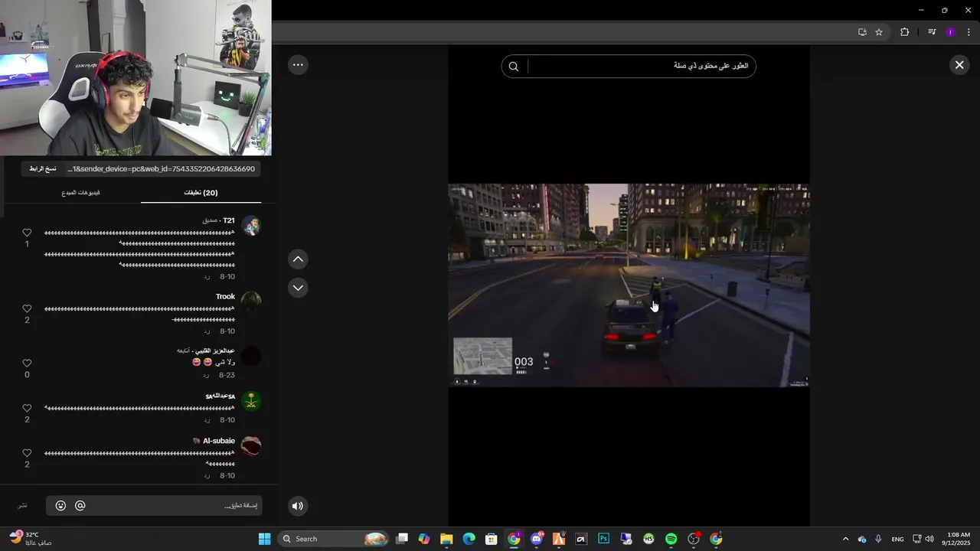Open the T21 username link
The image size is (980, 551).
point(229,220)
